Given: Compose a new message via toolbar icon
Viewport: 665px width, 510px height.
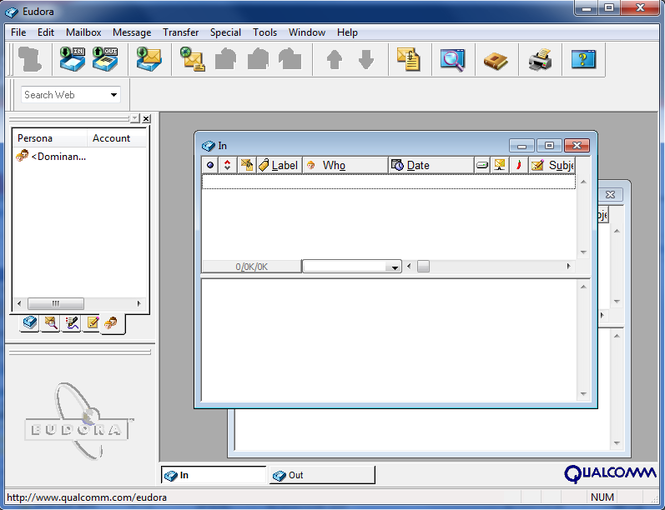Looking at the screenshot, I should coord(192,59).
